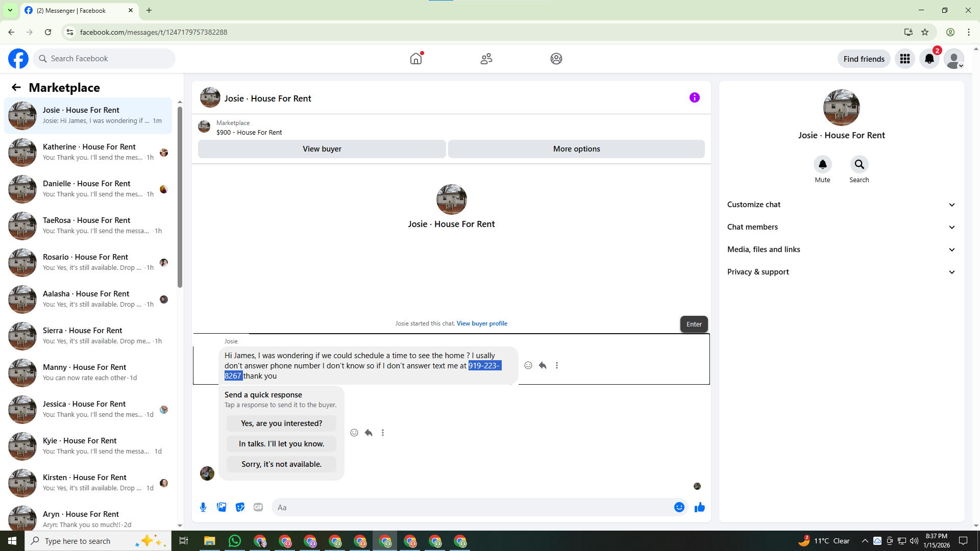Open the GIF picker icon
Image resolution: width=980 pixels, height=551 pixels.
pos(258,507)
